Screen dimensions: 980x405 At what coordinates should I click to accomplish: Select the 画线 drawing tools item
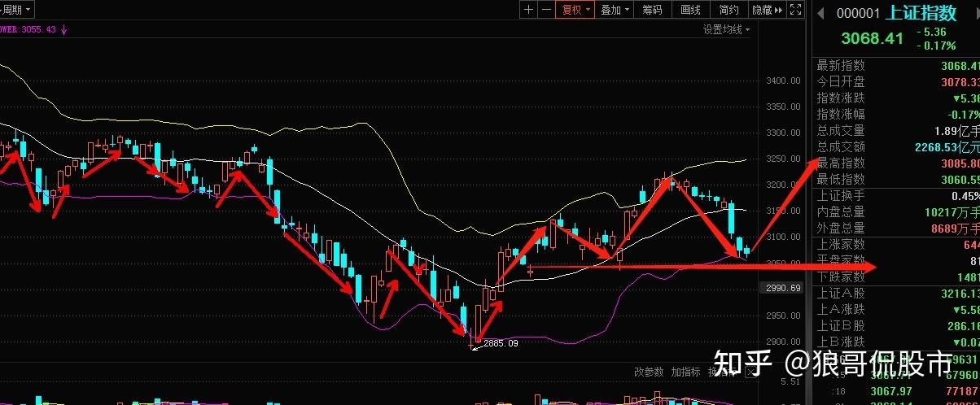click(690, 10)
